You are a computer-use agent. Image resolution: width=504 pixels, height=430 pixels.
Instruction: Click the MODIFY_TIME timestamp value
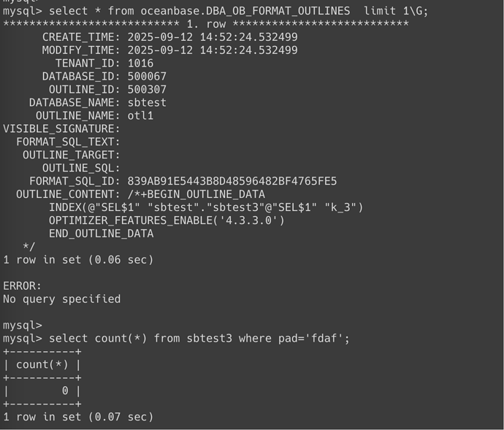point(213,50)
